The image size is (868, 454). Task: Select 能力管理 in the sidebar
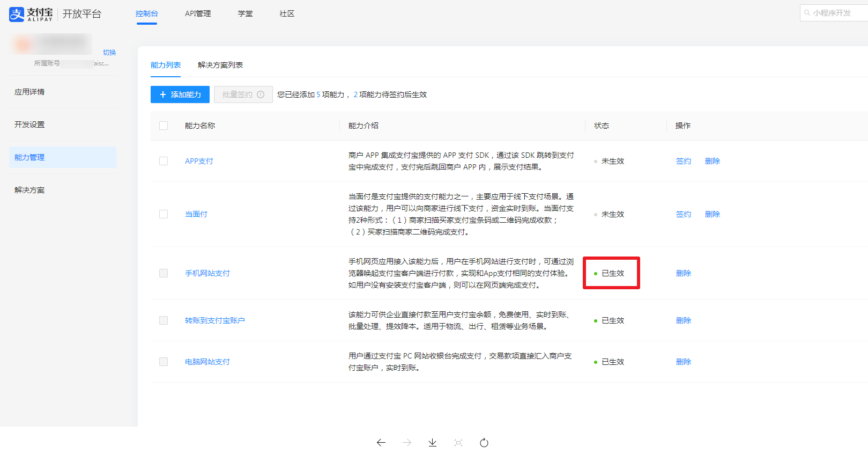tap(63, 157)
